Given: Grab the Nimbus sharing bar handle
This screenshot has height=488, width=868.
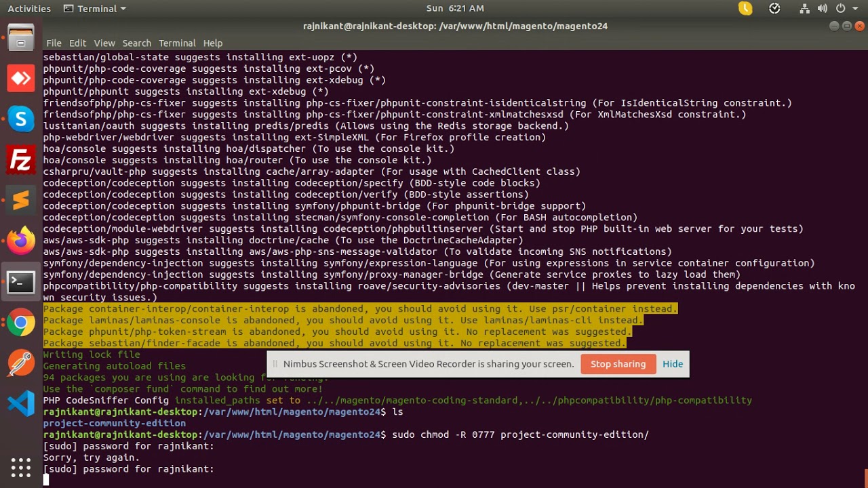Looking at the screenshot, I should [x=275, y=364].
